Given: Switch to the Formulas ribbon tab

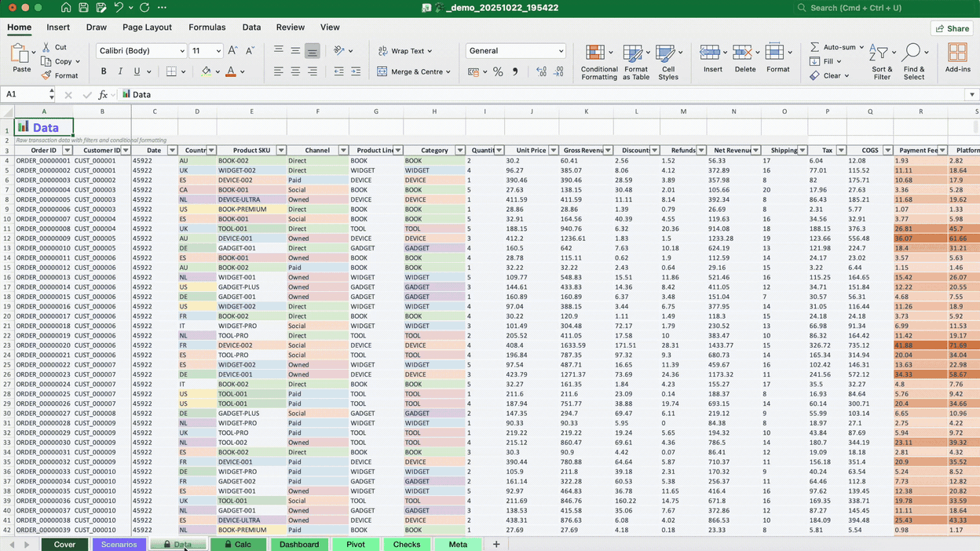Looking at the screenshot, I should (207, 27).
